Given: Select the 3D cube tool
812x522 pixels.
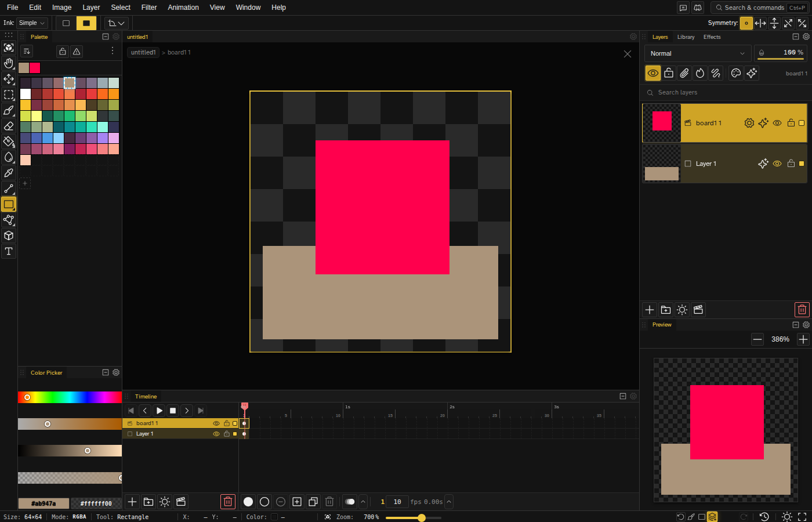Looking at the screenshot, I should 9,235.
